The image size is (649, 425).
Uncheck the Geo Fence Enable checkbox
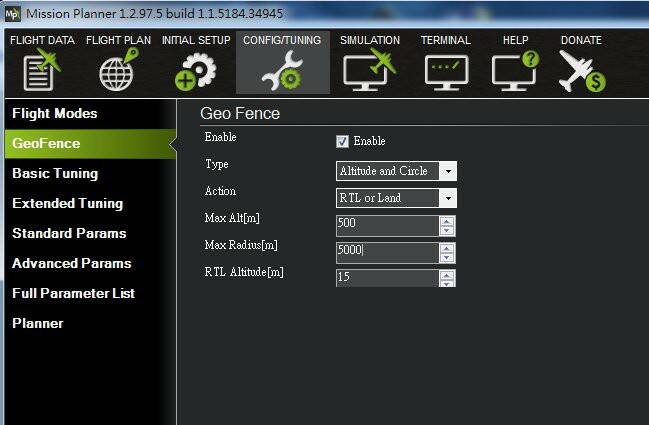343,141
